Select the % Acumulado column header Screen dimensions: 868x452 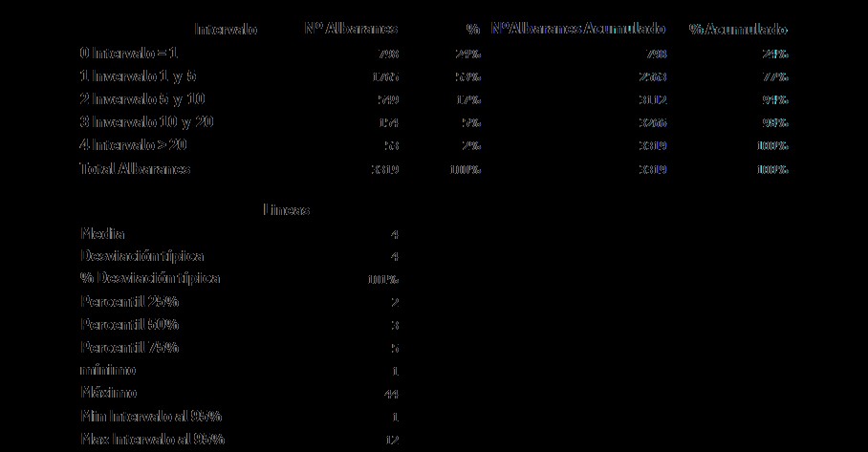[x=738, y=30]
